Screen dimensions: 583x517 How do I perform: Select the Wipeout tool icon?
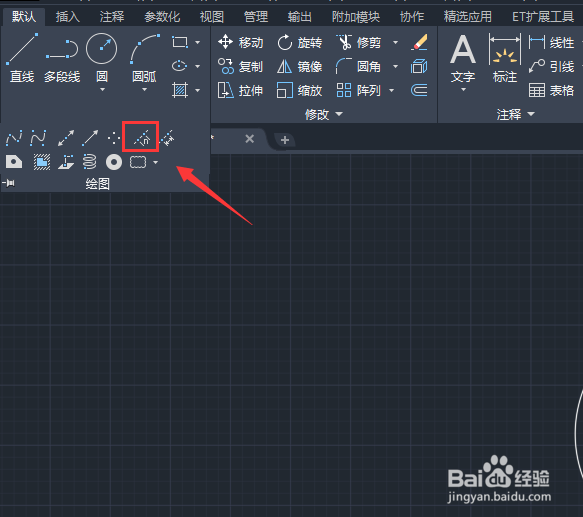pos(42,162)
